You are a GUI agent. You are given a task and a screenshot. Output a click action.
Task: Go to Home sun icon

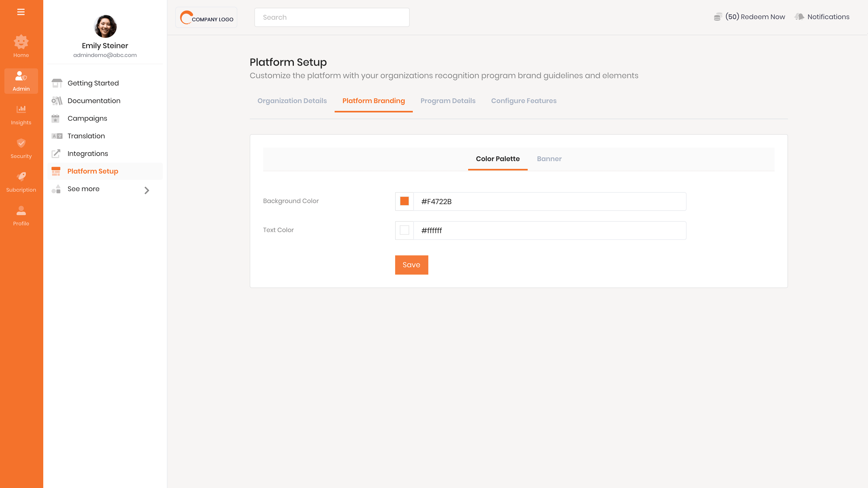21,42
